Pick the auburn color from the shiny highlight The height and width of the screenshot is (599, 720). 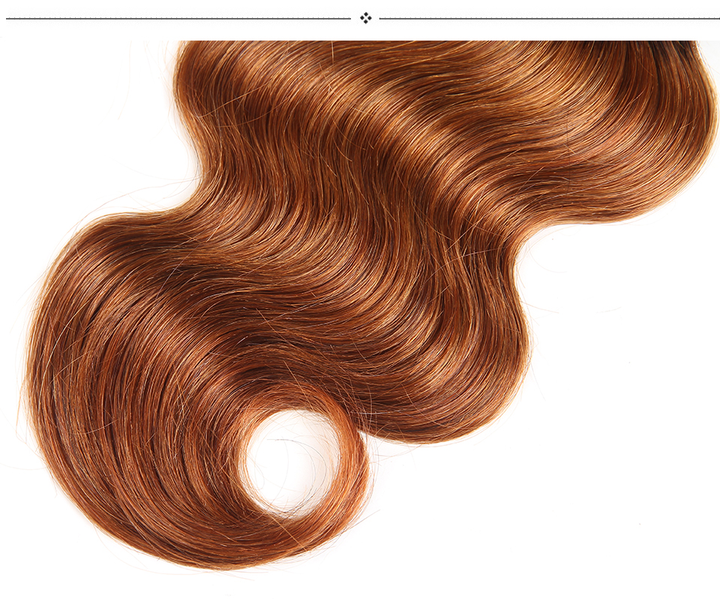400,160
